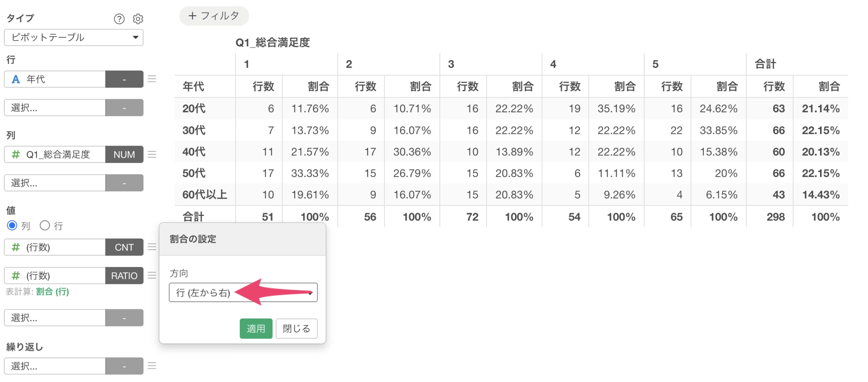
Task: Click 割合 (行) table calculation link
Action: point(52,291)
